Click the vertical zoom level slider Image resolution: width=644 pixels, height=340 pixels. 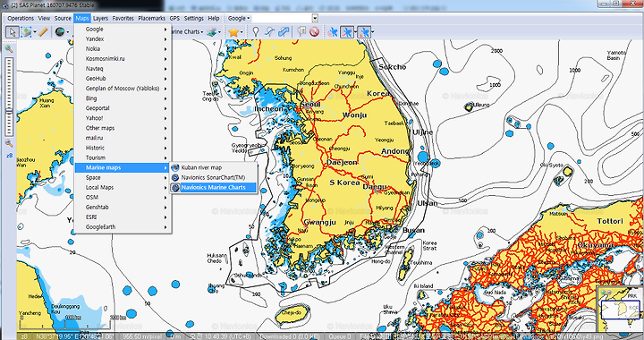[9, 97]
